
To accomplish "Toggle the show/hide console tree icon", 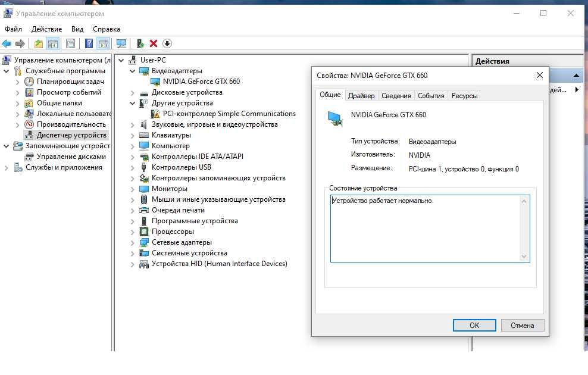I will pyautogui.click(x=53, y=44).
